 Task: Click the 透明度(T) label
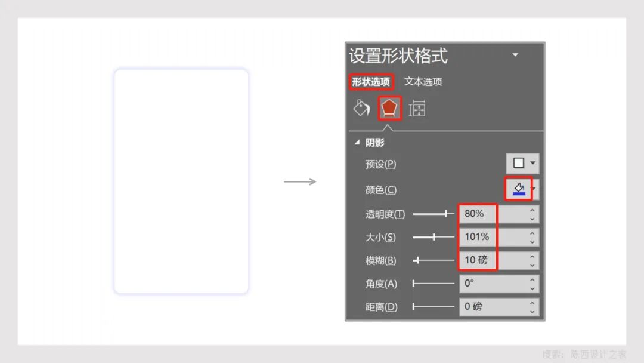(x=385, y=214)
